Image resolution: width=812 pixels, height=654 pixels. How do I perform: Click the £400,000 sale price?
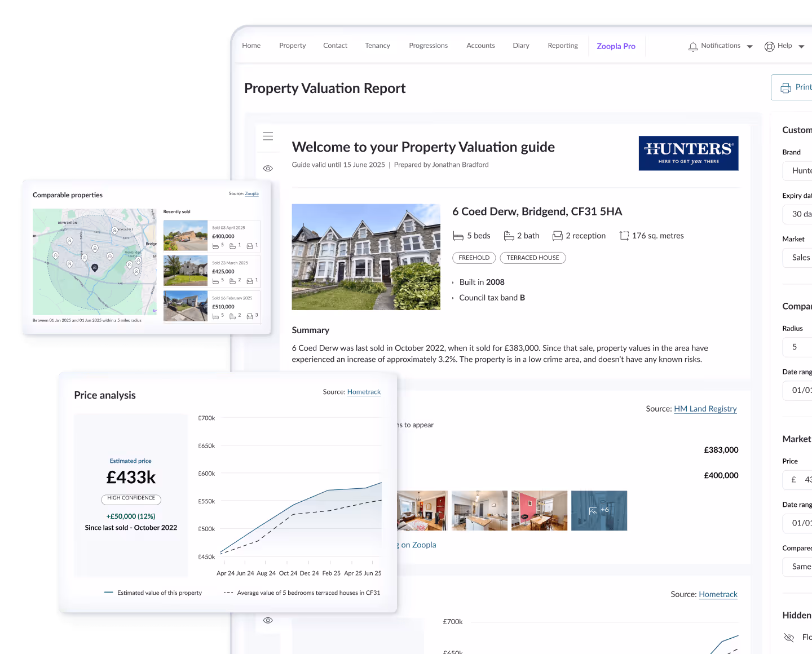[x=721, y=475]
